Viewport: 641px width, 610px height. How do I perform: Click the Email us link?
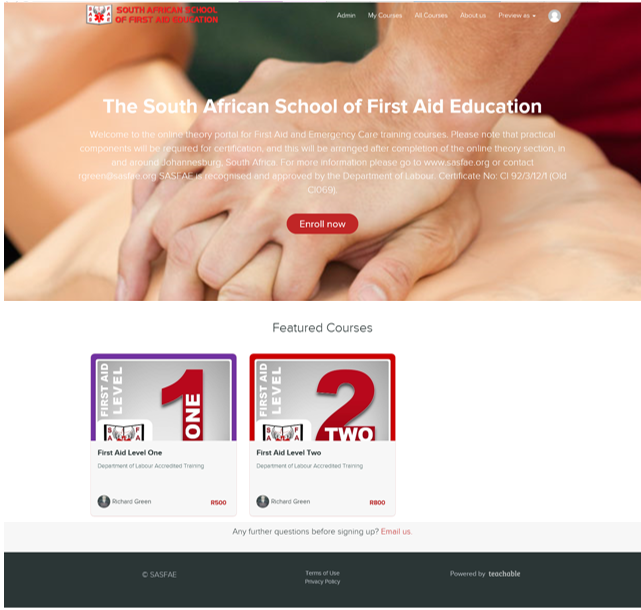coord(396,532)
